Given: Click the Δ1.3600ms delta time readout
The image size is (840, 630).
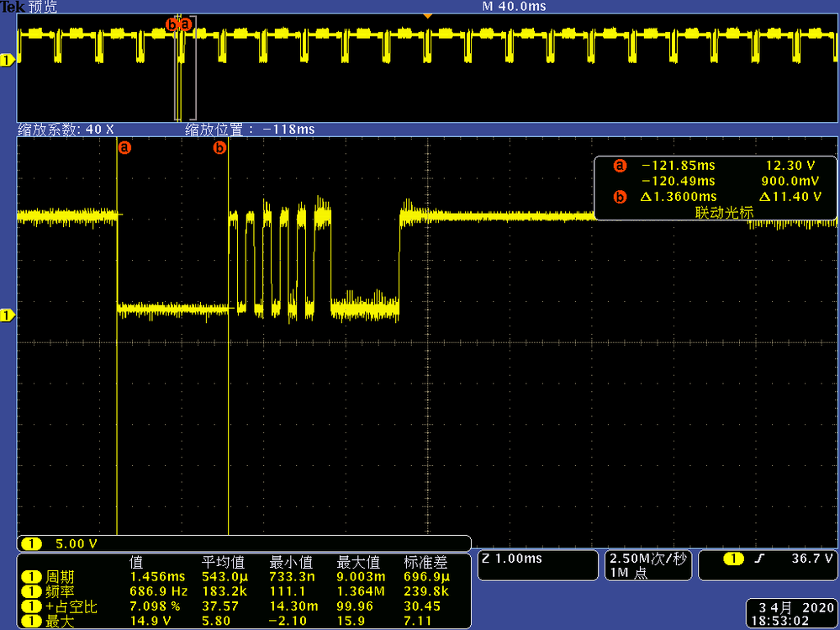Looking at the screenshot, I should 679,197.
